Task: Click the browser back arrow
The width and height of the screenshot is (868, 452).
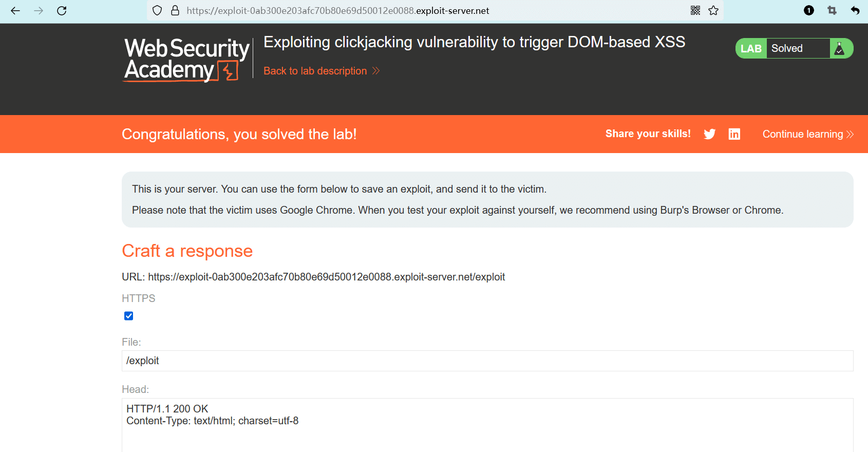Action: (15, 11)
